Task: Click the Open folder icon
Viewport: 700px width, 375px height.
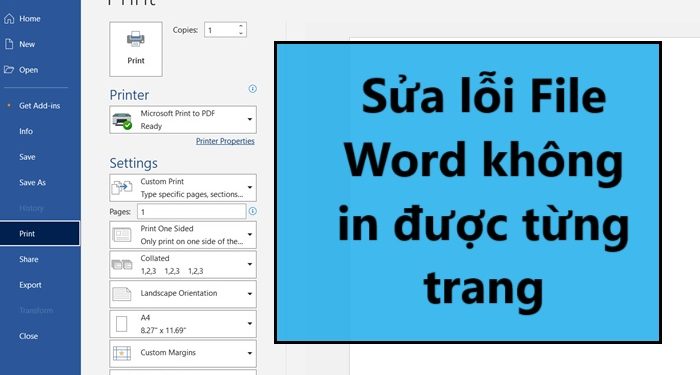Action: coord(9,70)
